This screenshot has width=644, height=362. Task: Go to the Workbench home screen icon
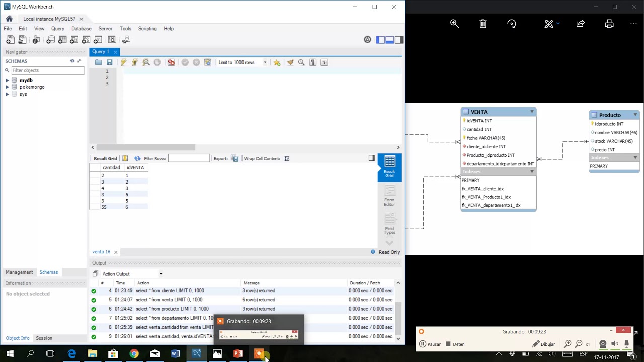coord(9,19)
